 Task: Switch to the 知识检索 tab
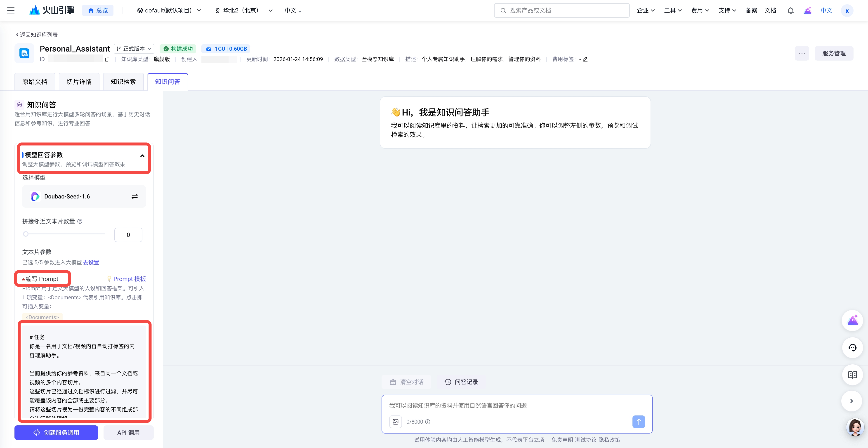123,82
